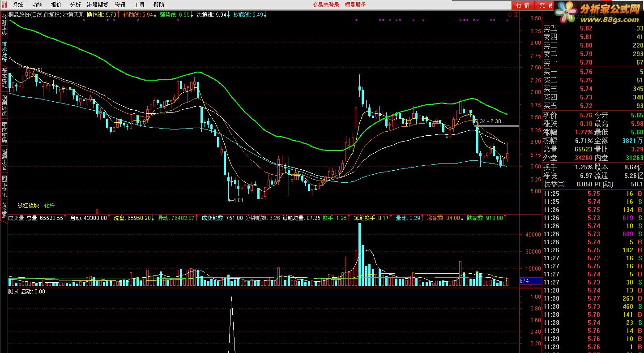Click the blue 874 volume axis marker
Image resolution: width=644 pixels, height=353 pixels.
click(x=530, y=281)
